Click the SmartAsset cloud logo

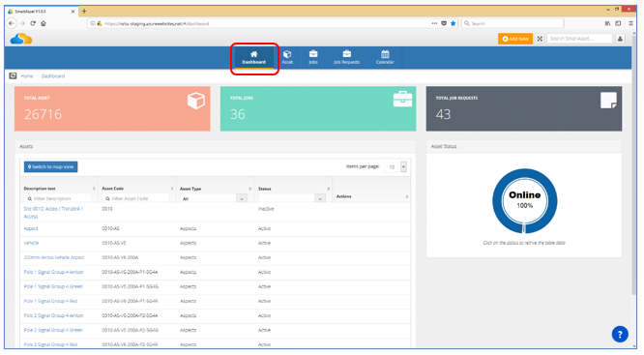point(21,39)
